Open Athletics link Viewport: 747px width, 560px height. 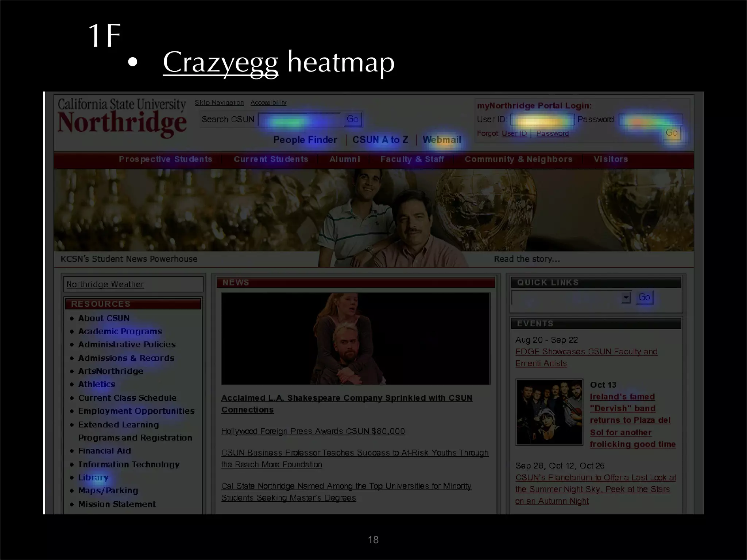tap(97, 384)
